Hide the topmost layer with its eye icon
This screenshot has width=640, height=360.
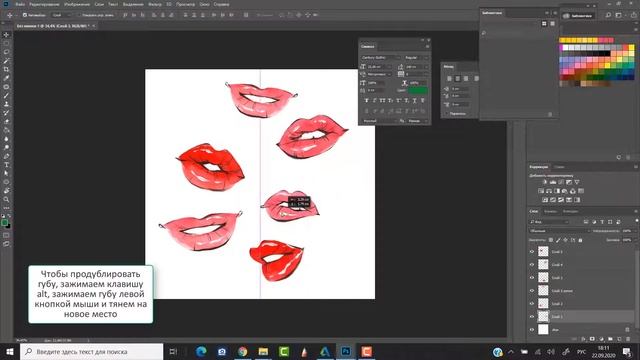coord(532,252)
